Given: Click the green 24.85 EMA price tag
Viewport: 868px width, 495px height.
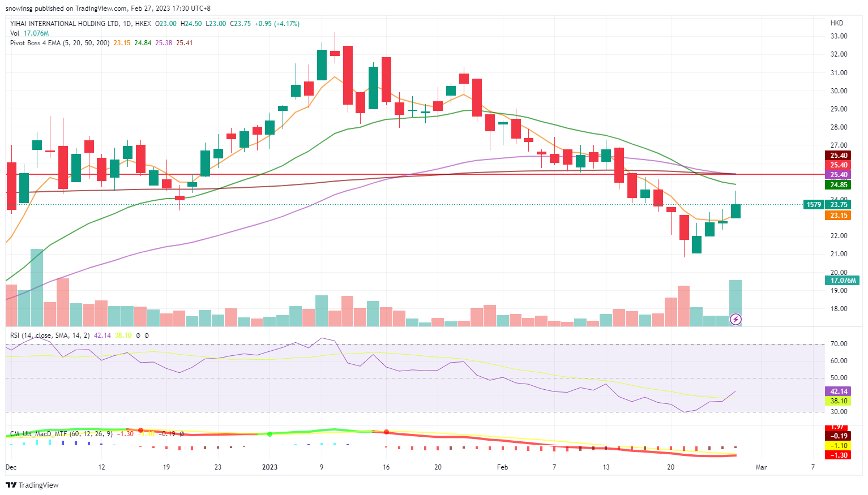Looking at the screenshot, I should (x=839, y=185).
